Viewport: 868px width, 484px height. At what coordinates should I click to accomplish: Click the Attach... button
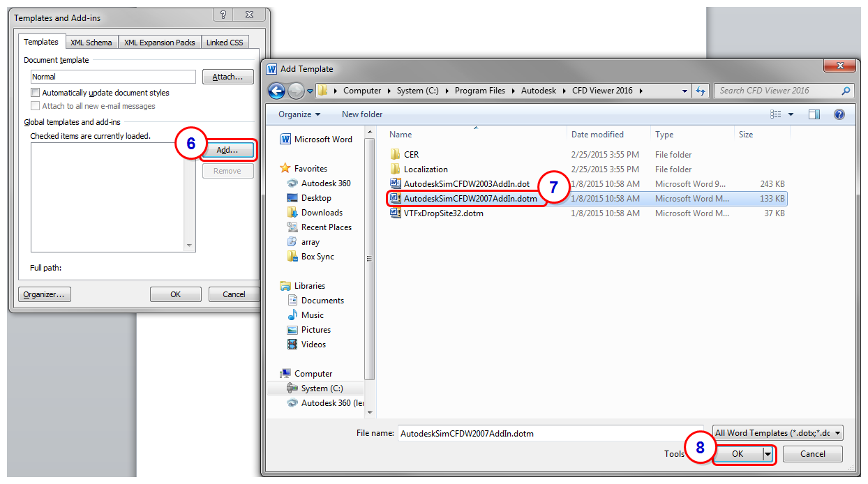(x=228, y=77)
